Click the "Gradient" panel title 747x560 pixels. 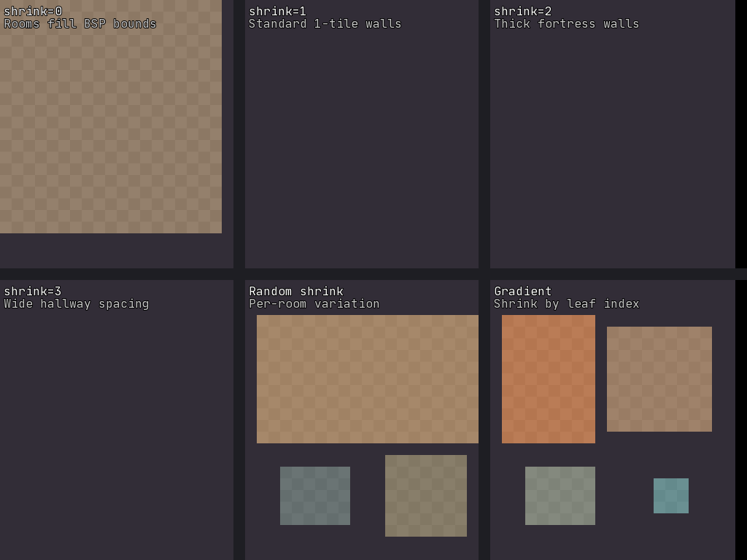click(523, 292)
